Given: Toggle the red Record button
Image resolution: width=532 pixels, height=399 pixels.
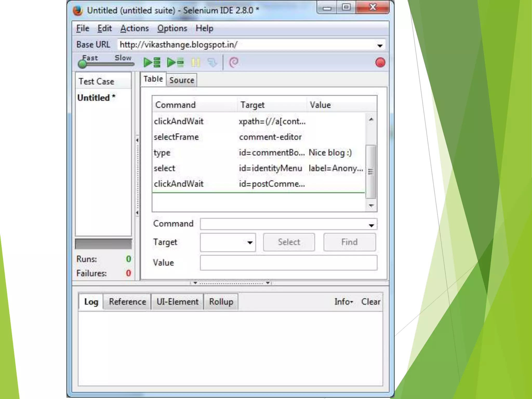Looking at the screenshot, I should coord(380,63).
